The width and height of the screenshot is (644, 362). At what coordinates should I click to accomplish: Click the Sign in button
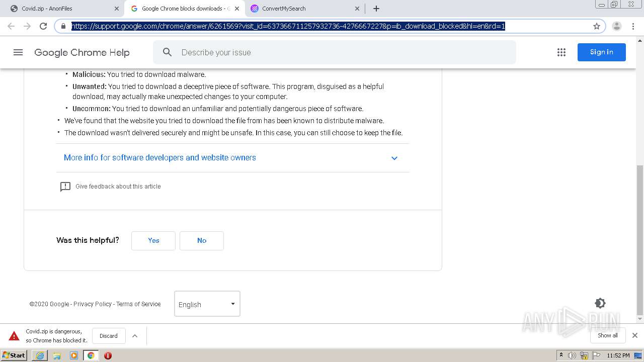pyautogui.click(x=601, y=52)
